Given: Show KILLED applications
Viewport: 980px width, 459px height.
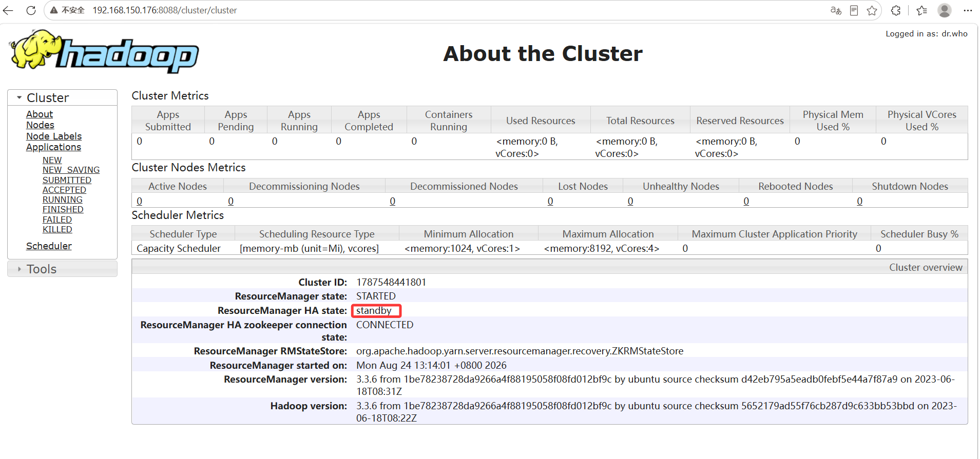Looking at the screenshot, I should point(57,229).
